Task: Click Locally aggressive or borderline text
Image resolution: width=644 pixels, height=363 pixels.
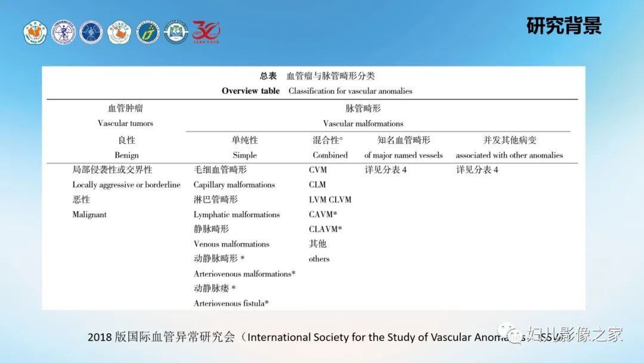Action: (x=126, y=184)
